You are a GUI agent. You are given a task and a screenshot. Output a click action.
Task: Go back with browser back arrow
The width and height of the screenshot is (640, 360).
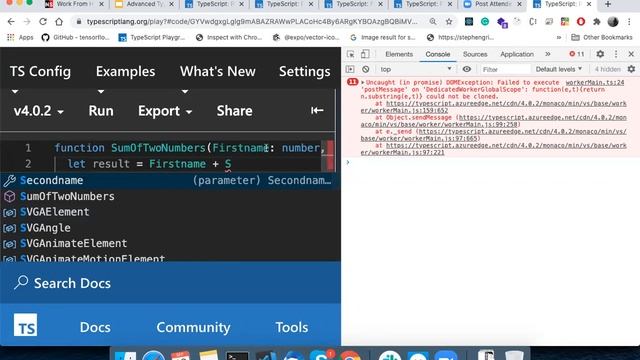11,22
